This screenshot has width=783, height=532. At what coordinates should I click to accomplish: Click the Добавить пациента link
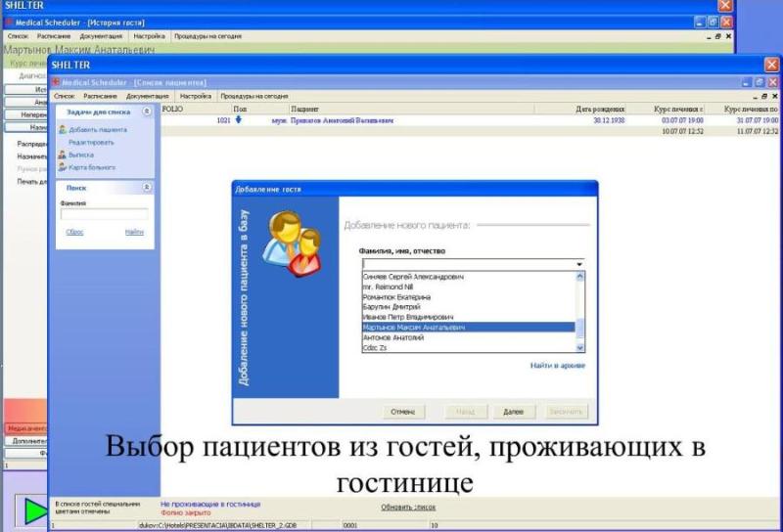[98, 130]
